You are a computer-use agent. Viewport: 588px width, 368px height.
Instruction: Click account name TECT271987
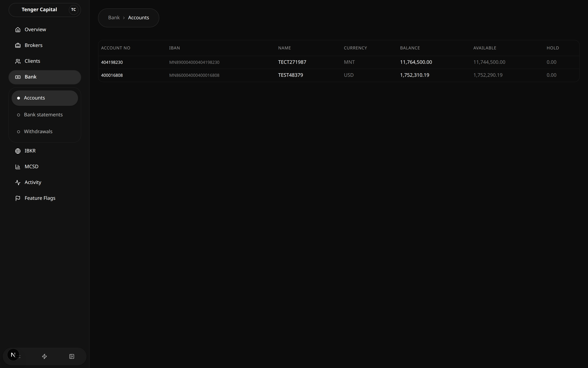pyautogui.click(x=292, y=62)
